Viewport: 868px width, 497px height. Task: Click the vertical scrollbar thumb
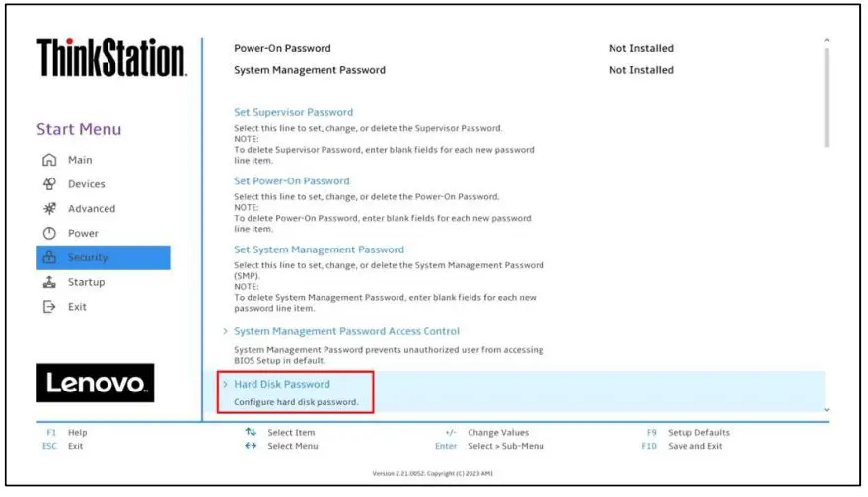pyautogui.click(x=826, y=98)
